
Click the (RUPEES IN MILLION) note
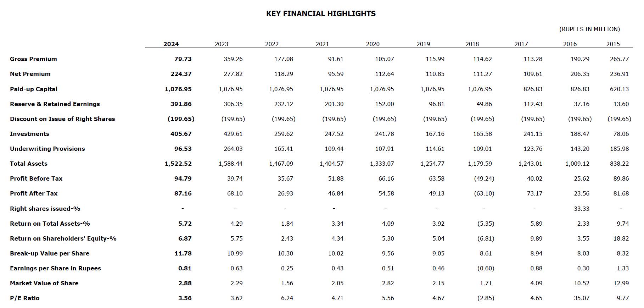590,29
